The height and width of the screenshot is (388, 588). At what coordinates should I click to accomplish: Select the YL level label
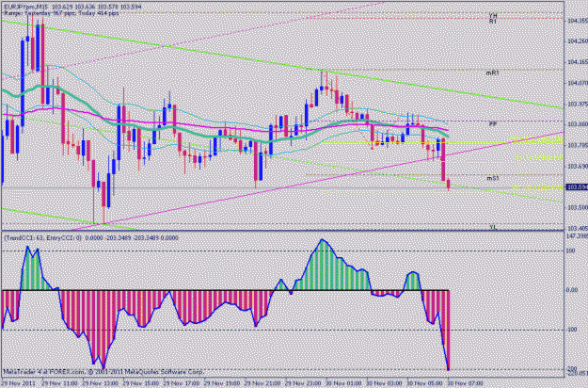(x=493, y=227)
